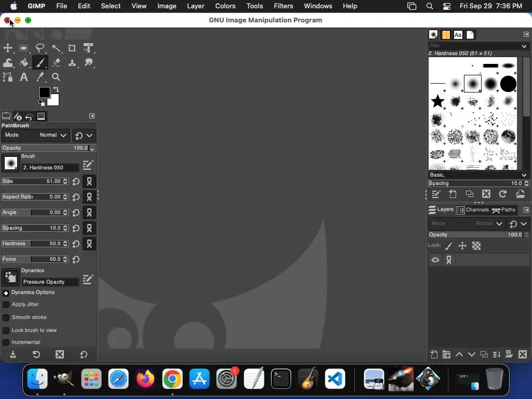Image resolution: width=532 pixels, height=399 pixels.
Task: Select the Warp Transform tool
Action: click(8, 62)
